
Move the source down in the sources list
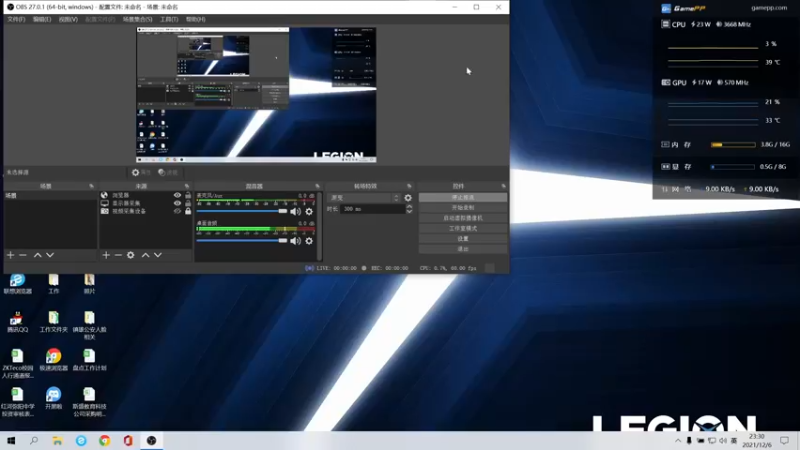click(158, 255)
